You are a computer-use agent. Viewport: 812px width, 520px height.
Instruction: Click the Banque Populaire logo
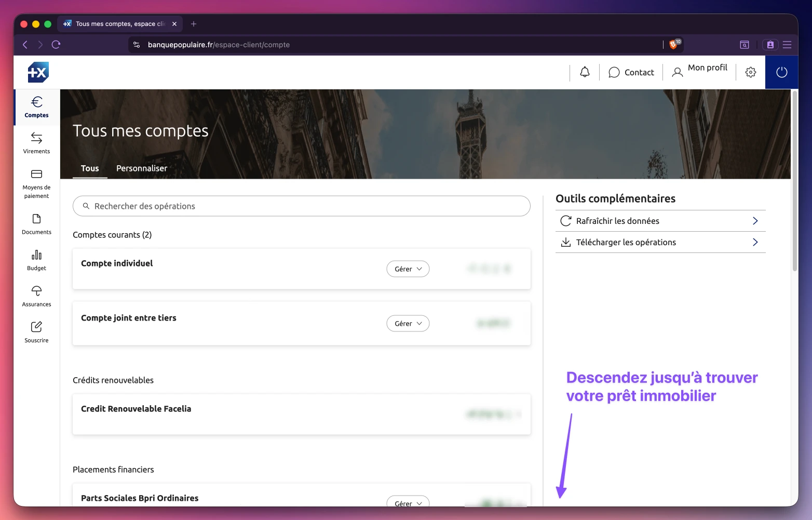(38, 72)
